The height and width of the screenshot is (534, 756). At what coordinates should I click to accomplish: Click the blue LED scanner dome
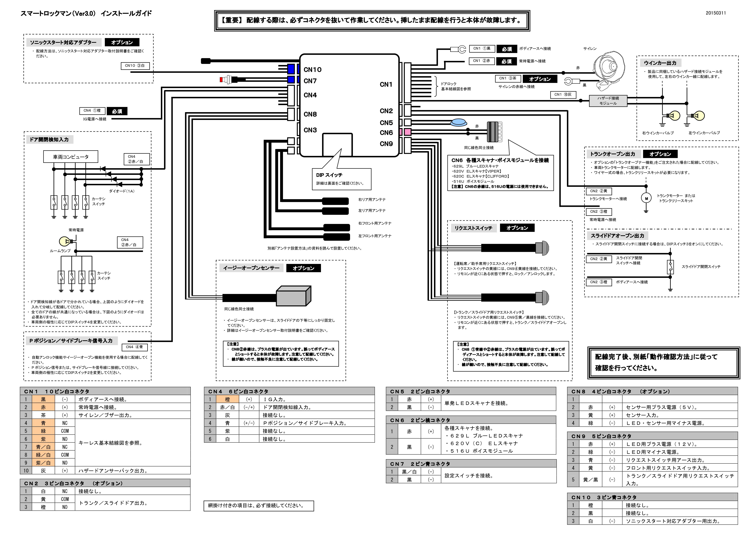tap(459, 123)
